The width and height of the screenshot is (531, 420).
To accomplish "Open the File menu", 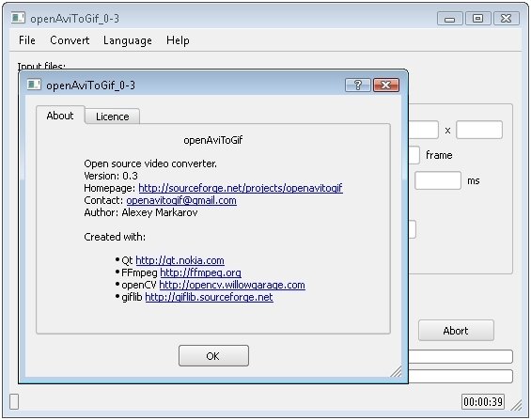I will [x=27, y=40].
